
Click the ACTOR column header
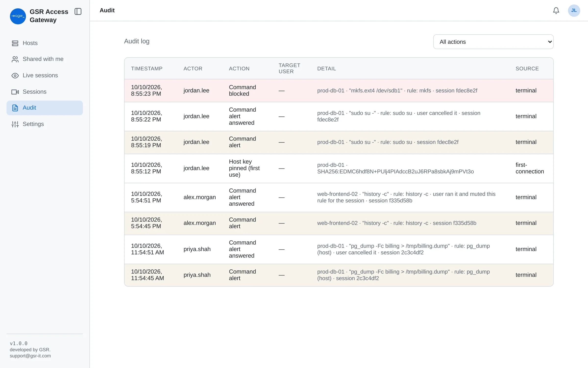click(x=193, y=68)
